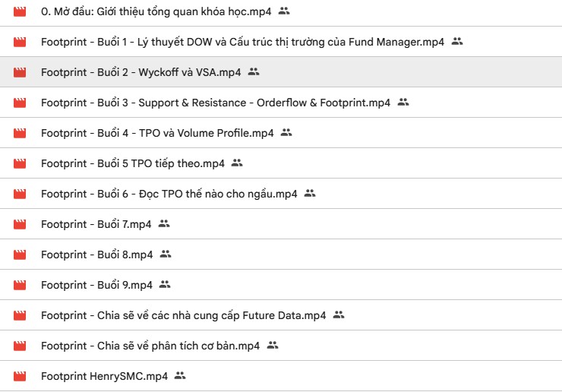The image size is (562, 392).
Task: Click shared icon next to Buổi 9.mp4
Action: pyautogui.click(x=165, y=285)
